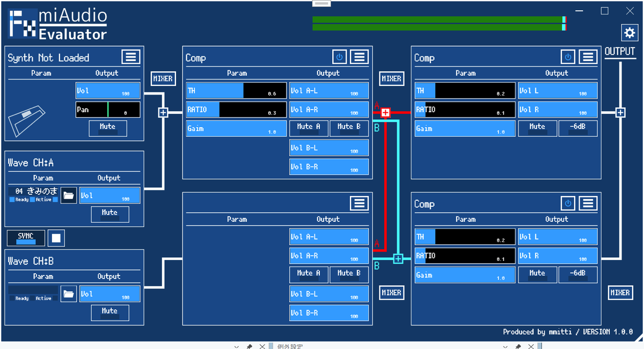The width and height of the screenshot is (644, 349).
Task: Open the top-middle Comp panel hamburger menu
Action: click(x=360, y=57)
